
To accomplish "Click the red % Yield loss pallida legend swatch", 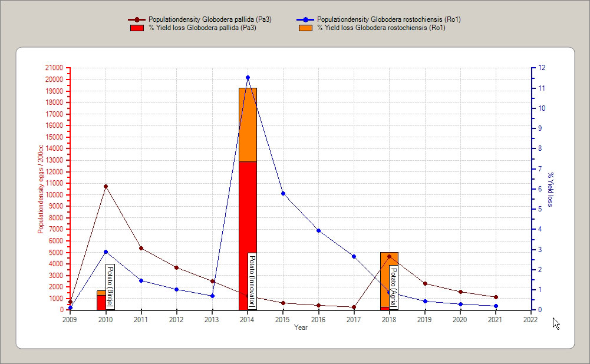I will (137, 28).
